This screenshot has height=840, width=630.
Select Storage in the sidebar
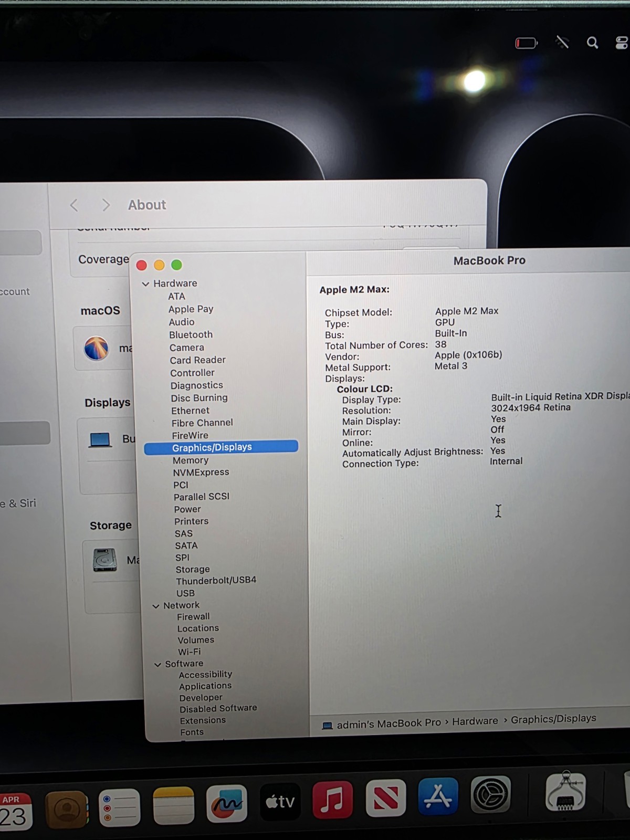pyautogui.click(x=193, y=570)
